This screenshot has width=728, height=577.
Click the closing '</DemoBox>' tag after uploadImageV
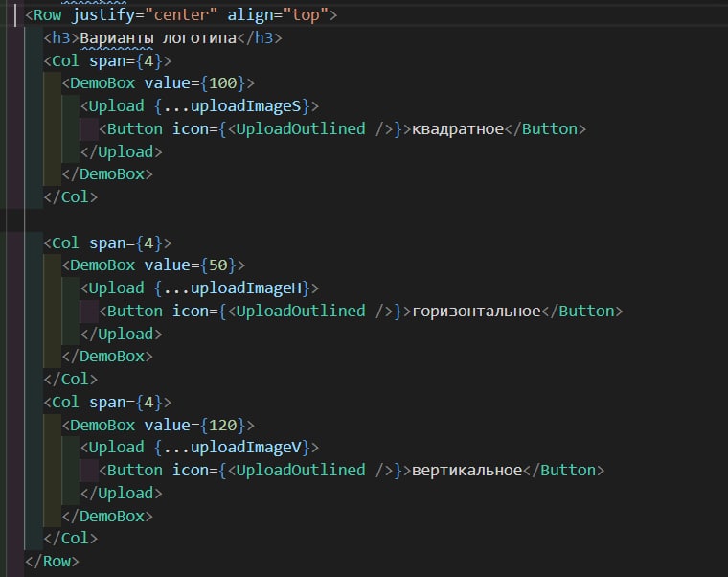107,517
